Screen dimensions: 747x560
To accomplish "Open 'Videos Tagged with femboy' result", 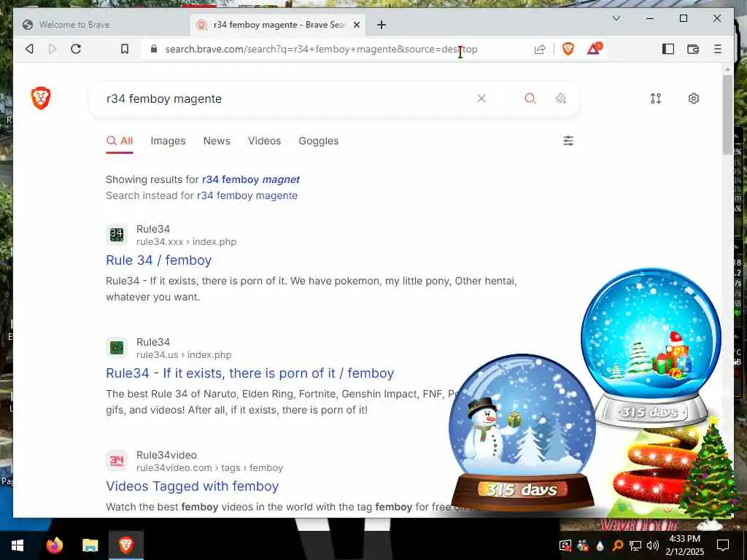I will (x=192, y=486).
